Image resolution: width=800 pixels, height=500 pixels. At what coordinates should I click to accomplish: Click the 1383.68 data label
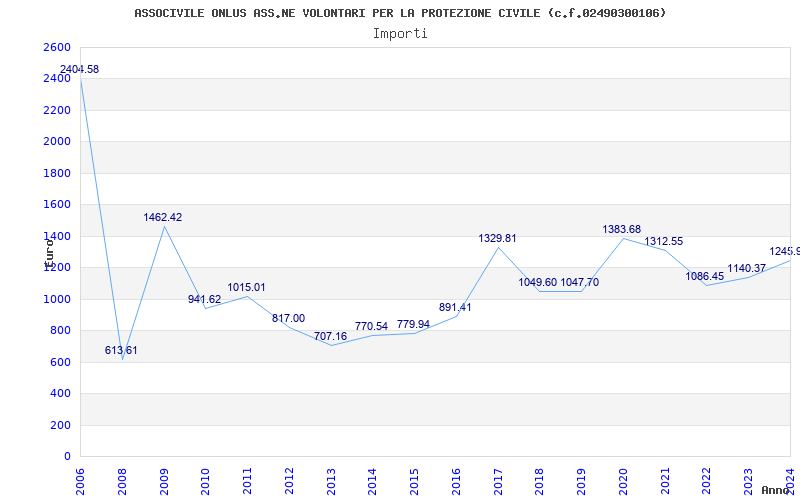point(622,230)
